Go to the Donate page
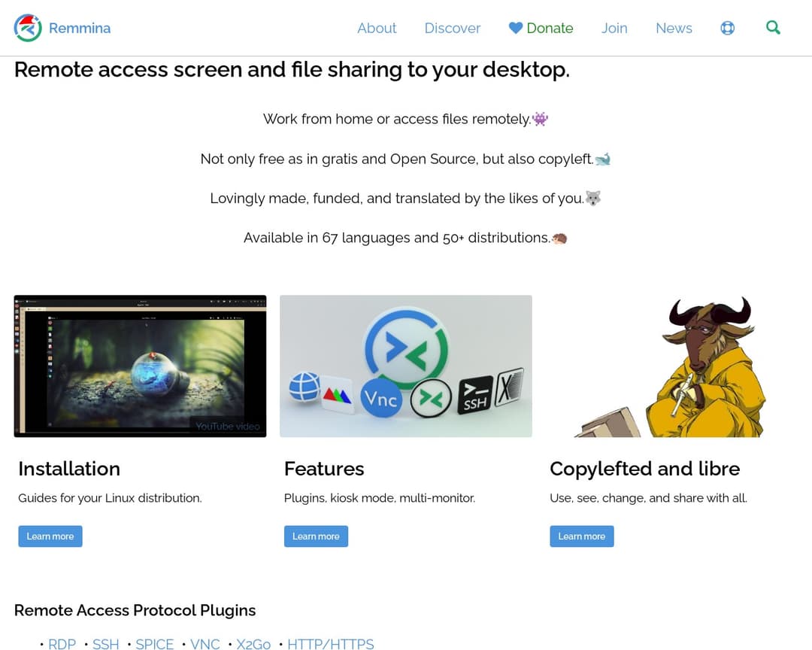Viewport: 812px width, 650px height. pyautogui.click(x=550, y=28)
